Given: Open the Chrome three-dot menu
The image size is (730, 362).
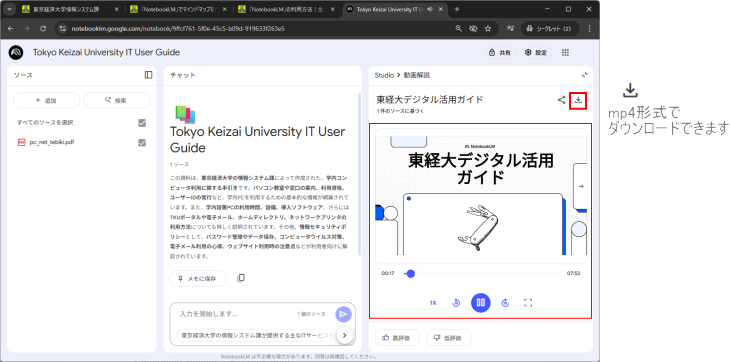Looking at the screenshot, I should (589, 28).
